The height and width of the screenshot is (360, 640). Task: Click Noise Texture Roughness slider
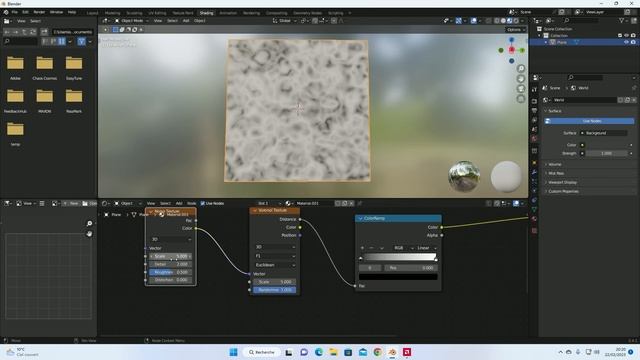coord(170,272)
